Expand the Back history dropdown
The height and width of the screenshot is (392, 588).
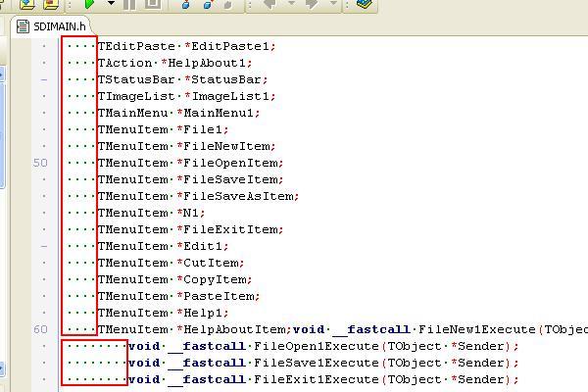[286, 4]
